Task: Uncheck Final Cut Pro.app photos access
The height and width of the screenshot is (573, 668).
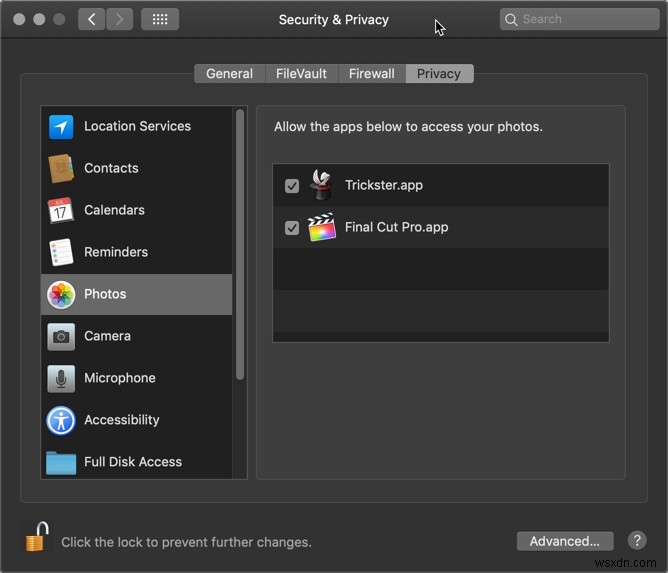Action: [x=292, y=228]
